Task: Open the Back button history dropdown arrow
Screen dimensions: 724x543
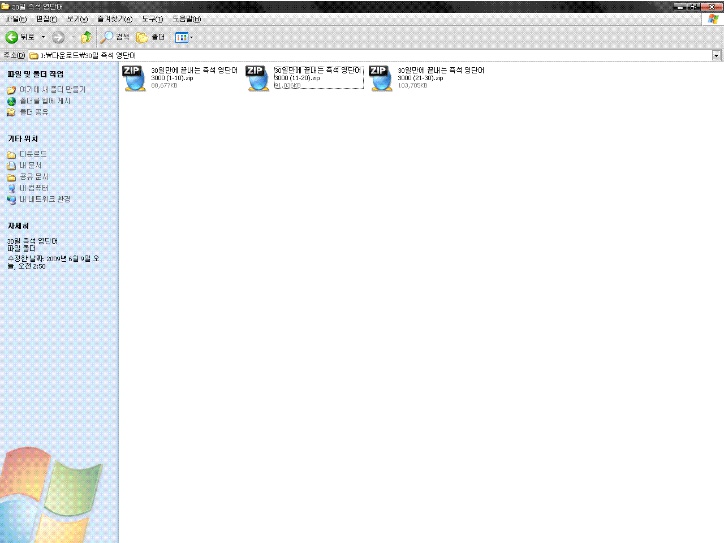Action: pyautogui.click(x=43, y=37)
